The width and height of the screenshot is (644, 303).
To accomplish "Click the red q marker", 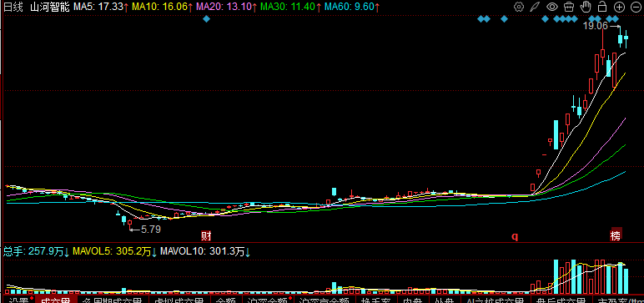I will 515,236.
